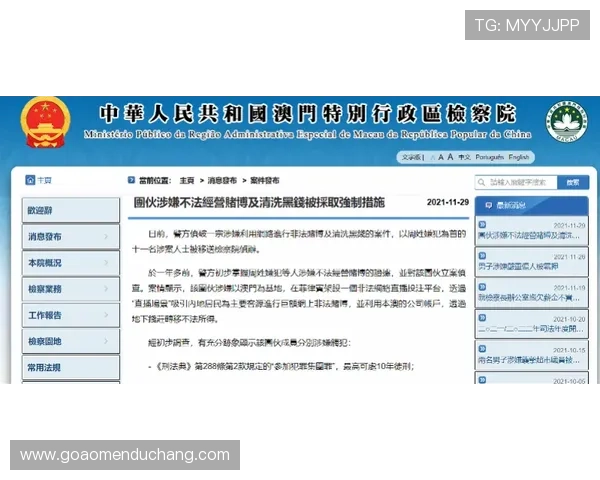Click the line citing 《刑法典》第288條

click(281, 366)
